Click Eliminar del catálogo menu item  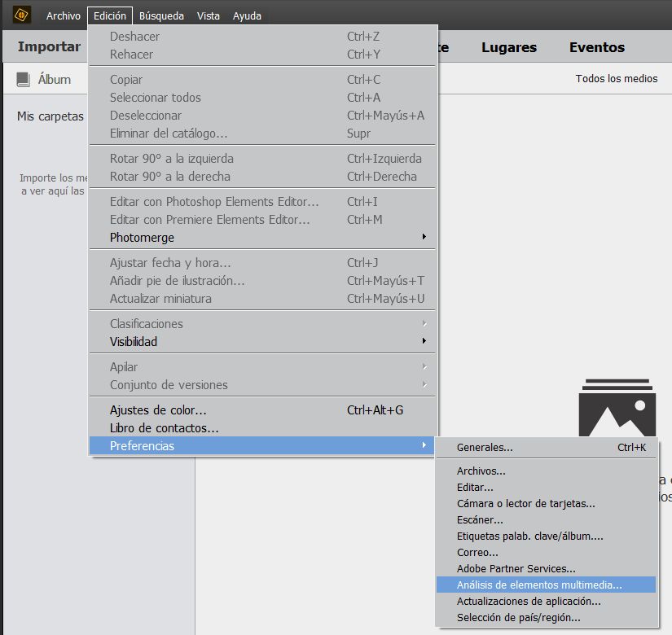262,134
